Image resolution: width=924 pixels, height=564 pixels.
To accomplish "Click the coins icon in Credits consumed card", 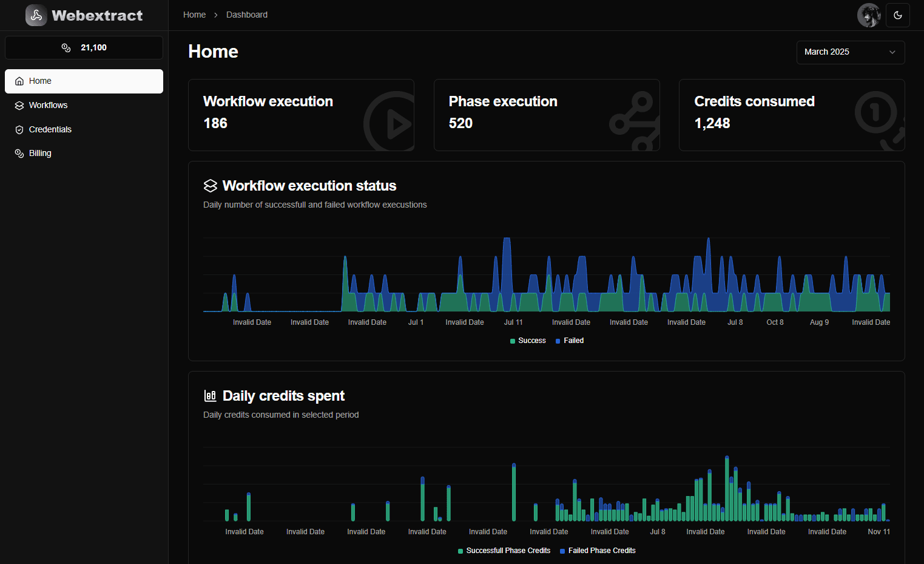I will pos(880,121).
